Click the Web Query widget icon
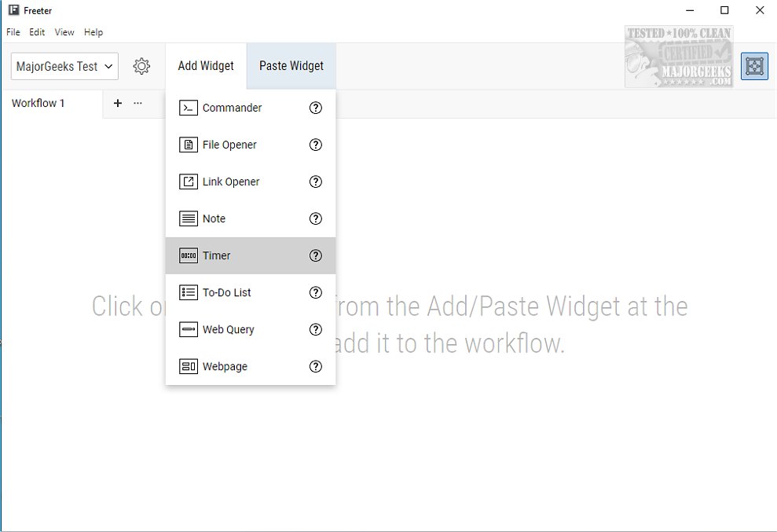This screenshot has width=777, height=532. (x=188, y=330)
